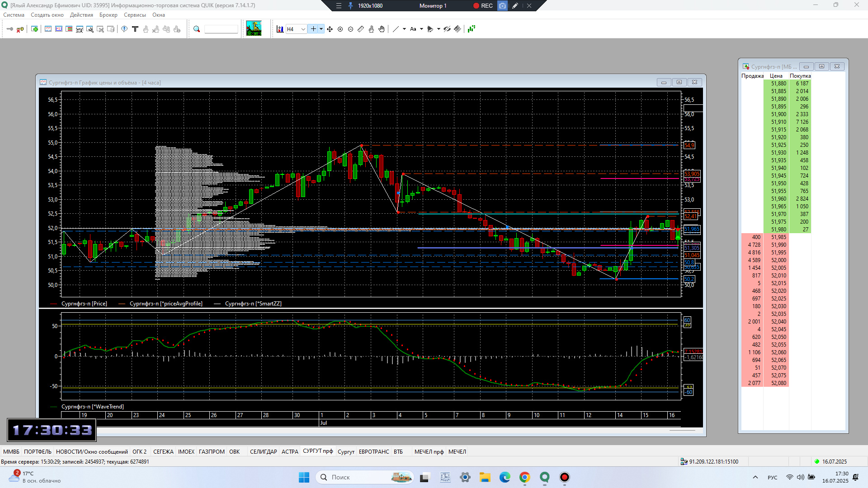This screenshot has height=488, width=868.
Task: Expand the line drawing tool dropdown arrow
Action: coord(404,29)
